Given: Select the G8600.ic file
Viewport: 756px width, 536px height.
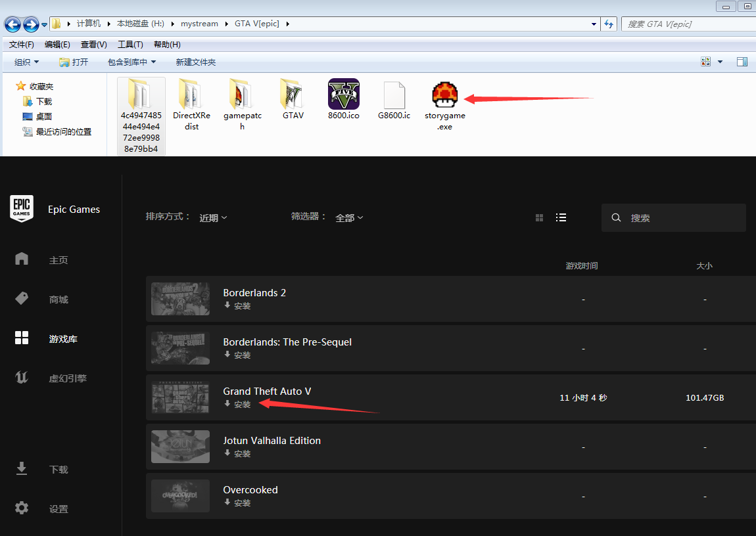Looking at the screenshot, I should pos(394,99).
